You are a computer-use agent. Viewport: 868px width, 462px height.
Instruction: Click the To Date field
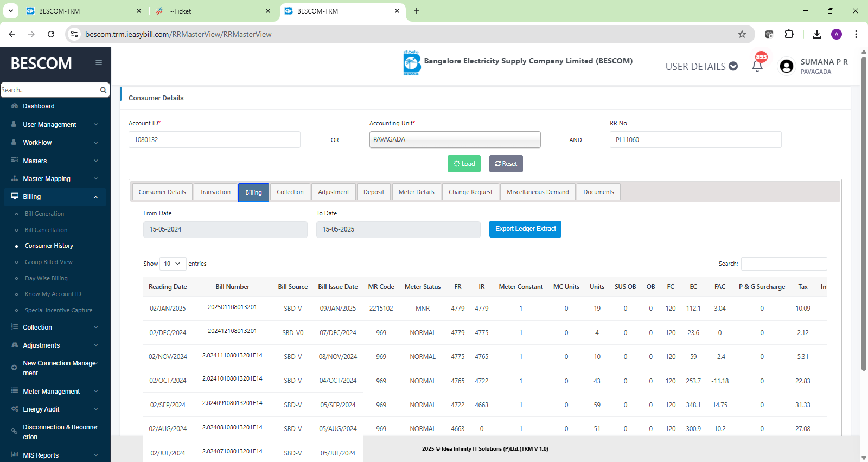[398, 229]
